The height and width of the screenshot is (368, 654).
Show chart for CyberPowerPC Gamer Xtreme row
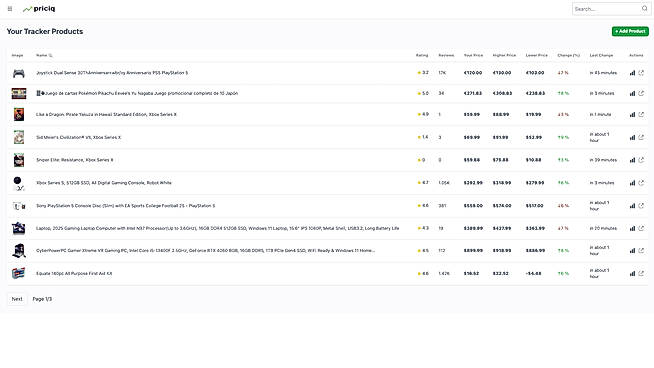pyautogui.click(x=632, y=251)
